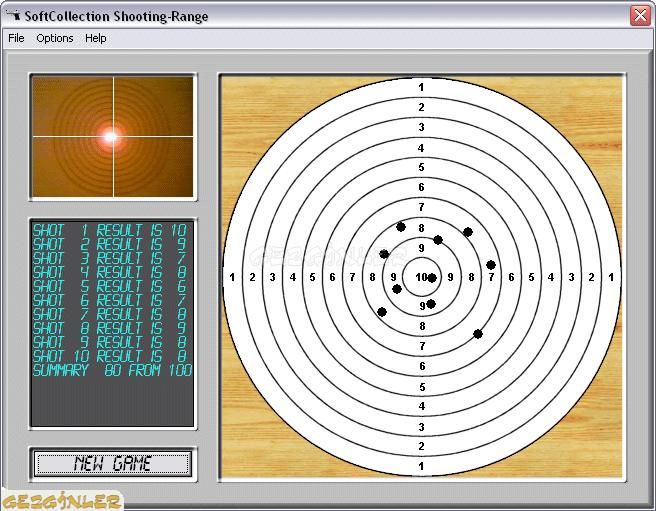
Task: Open the File menu
Action: (16, 38)
